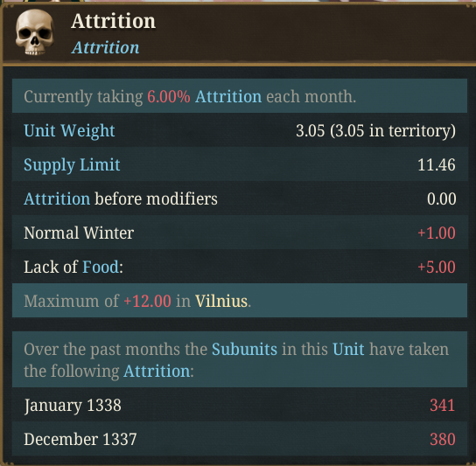Click the +1.00 winter modifier value

pos(437,233)
